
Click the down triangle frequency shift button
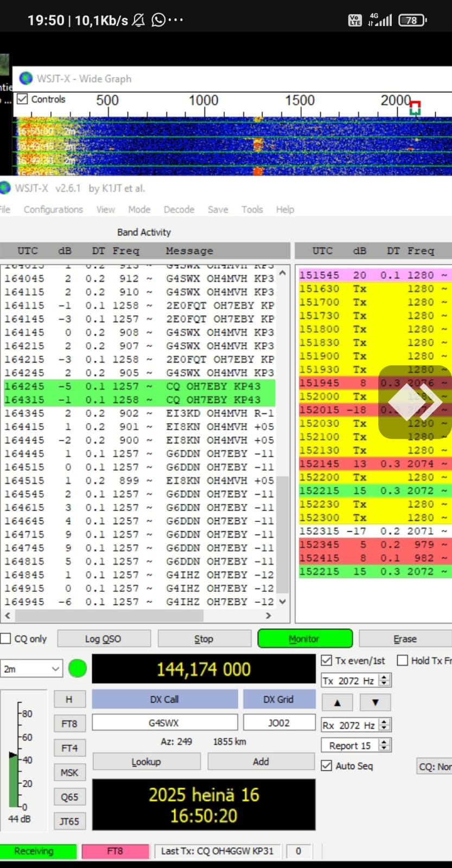pyautogui.click(x=375, y=702)
